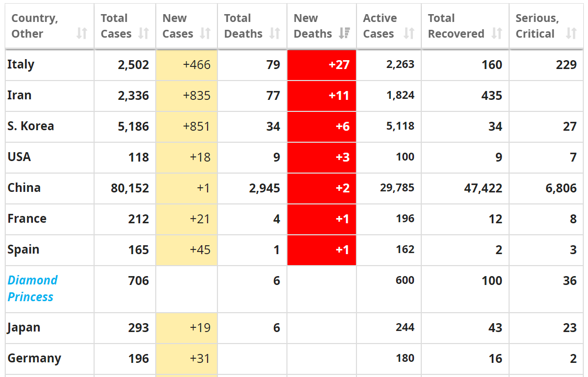Click France's new cases +21

200,219
